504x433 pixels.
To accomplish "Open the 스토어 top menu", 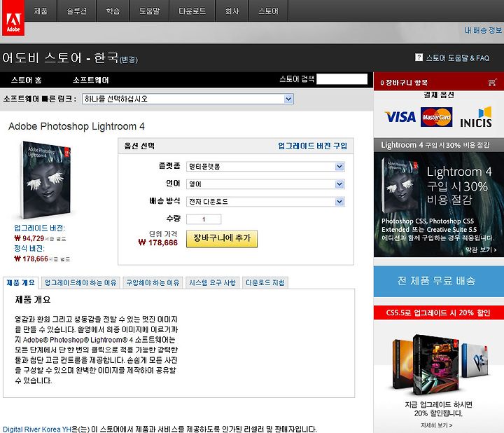I will [268, 11].
